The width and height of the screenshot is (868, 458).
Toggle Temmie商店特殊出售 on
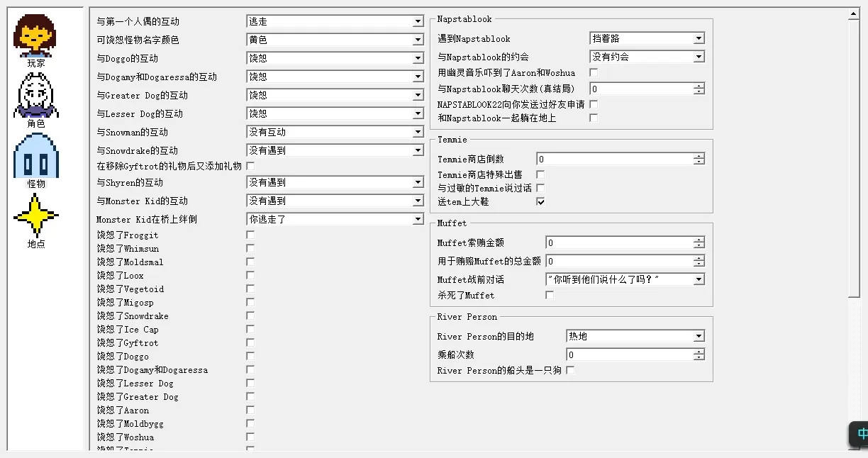[540, 174]
